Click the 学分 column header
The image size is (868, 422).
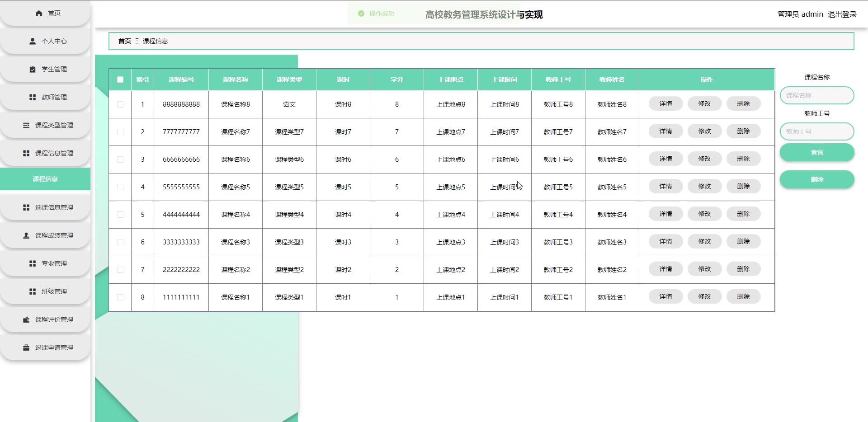[397, 80]
